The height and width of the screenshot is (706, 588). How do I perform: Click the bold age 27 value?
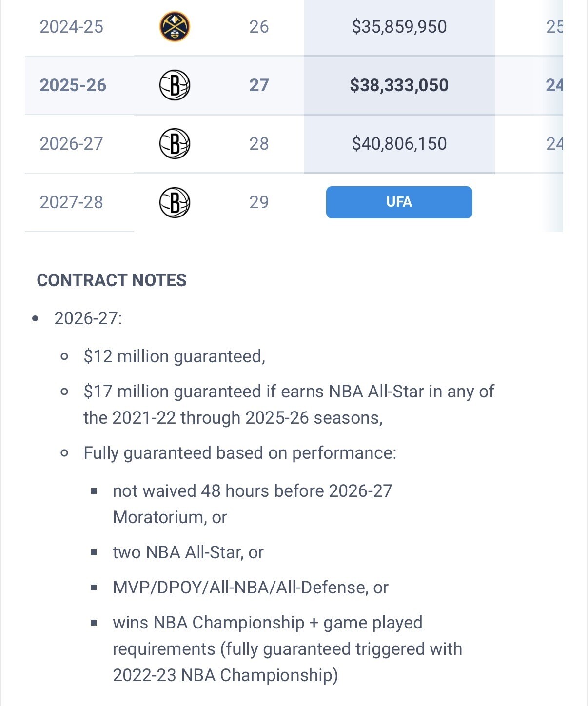tap(259, 85)
